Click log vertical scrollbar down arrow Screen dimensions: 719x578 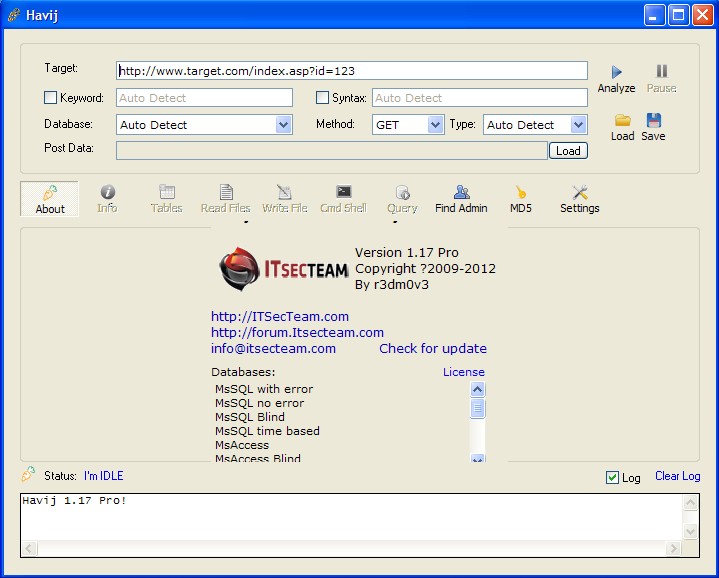coord(690,532)
